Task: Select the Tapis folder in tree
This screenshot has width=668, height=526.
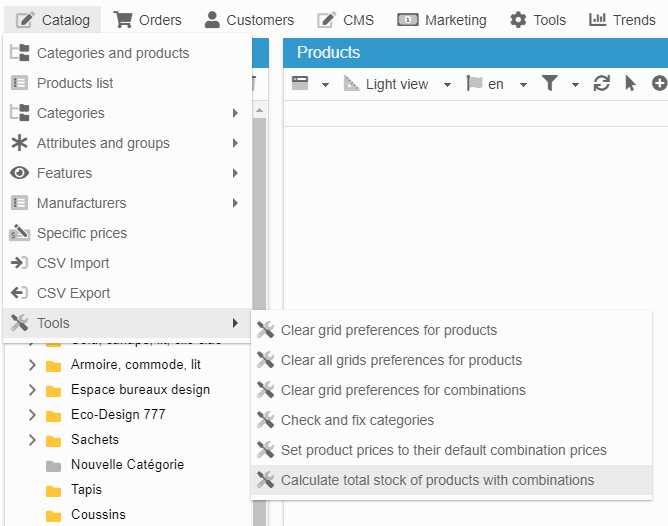Action: (x=85, y=490)
